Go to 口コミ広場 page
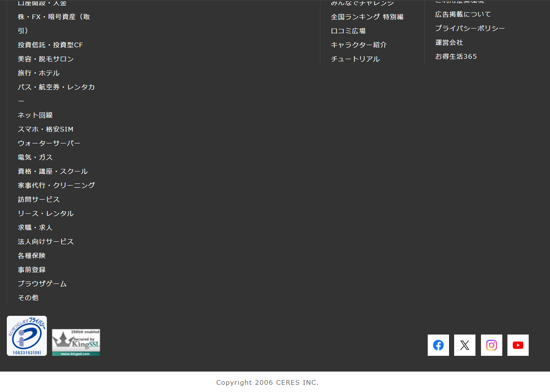Screen dimensions: 550x392 click(x=348, y=31)
